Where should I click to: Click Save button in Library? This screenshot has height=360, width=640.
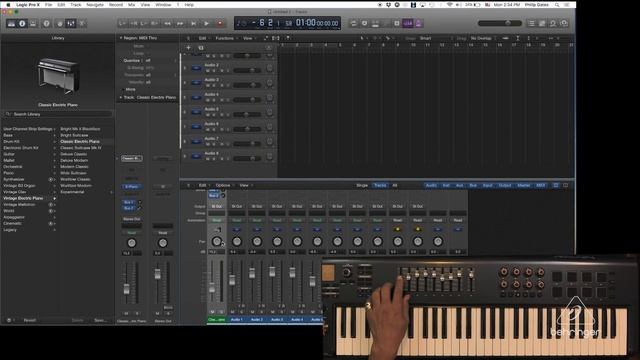click(x=100, y=320)
